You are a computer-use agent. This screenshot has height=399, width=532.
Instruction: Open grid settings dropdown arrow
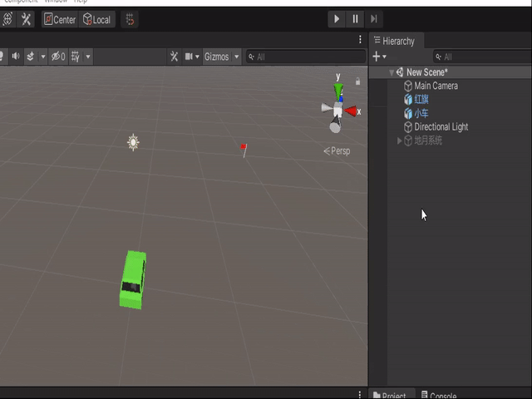coord(88,57)
